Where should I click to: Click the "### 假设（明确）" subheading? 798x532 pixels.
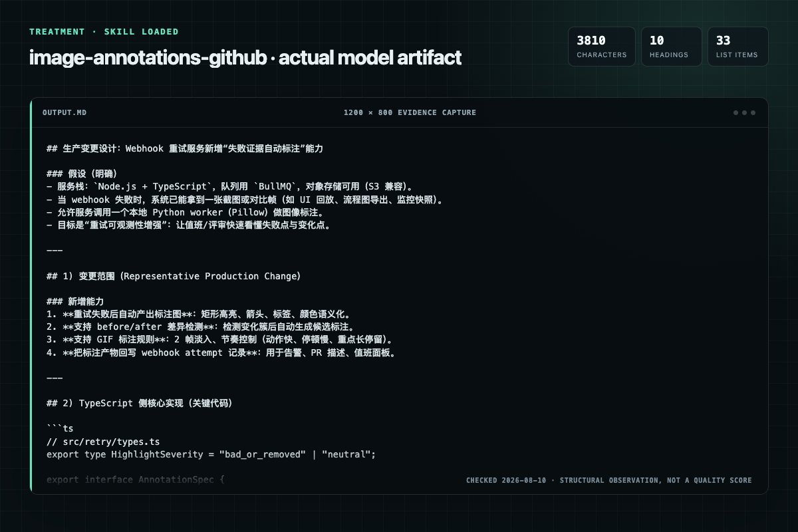click(x=82, y=174)
